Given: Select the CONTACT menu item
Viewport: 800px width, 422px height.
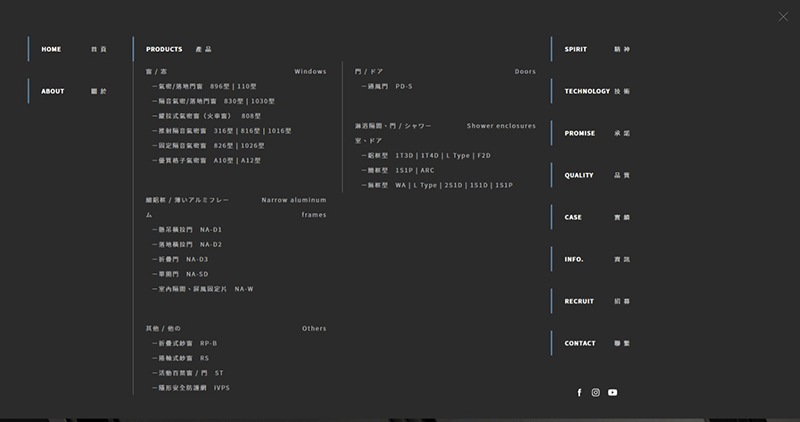Looking at the screenshot, I should point(580,343).
